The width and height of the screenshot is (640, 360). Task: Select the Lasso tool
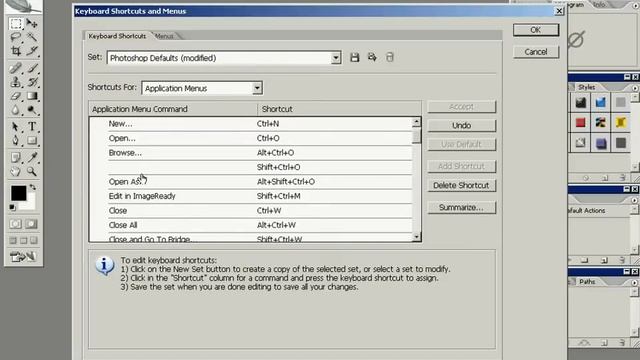[x=16, y=37]
